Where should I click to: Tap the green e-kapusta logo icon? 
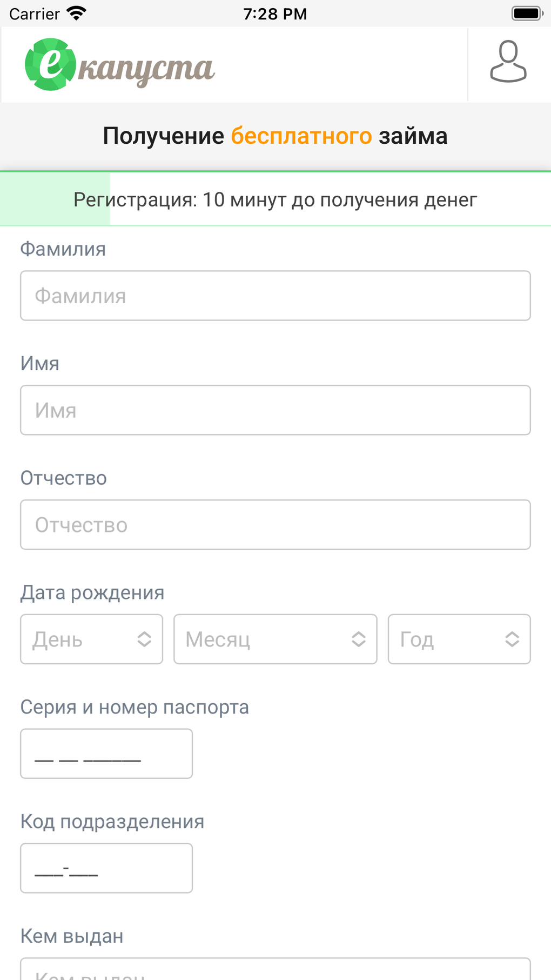point(50,64)
